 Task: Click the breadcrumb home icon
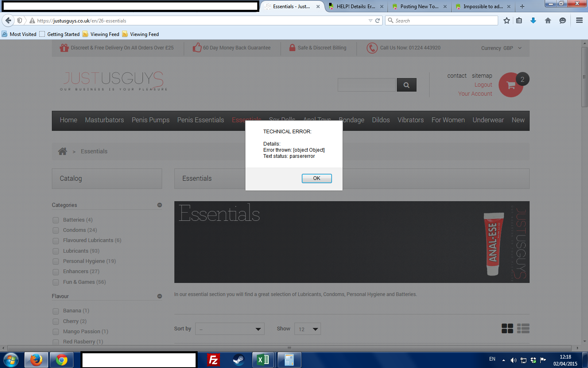[x=62, y=151]
